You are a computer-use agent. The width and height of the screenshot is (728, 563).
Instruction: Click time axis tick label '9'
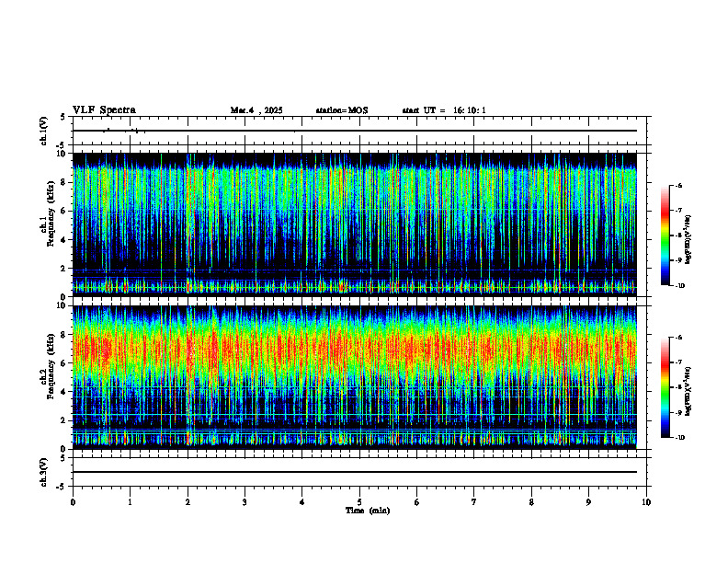(588, 502)
